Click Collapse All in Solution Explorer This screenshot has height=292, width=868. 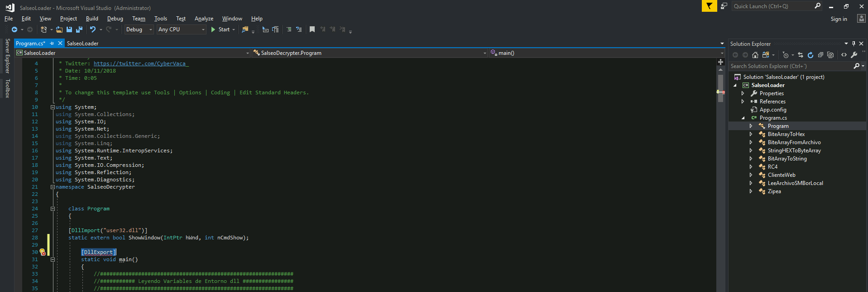pos(820,55)
